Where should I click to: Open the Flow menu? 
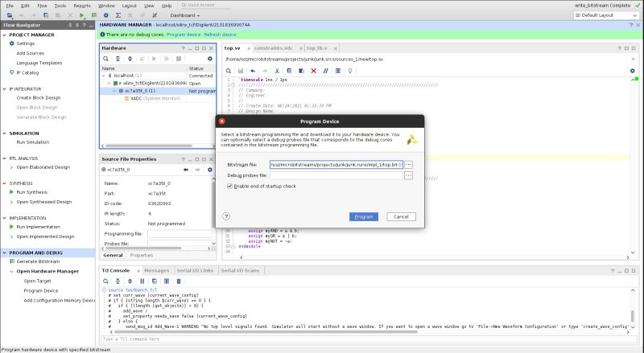coord(42,6)
